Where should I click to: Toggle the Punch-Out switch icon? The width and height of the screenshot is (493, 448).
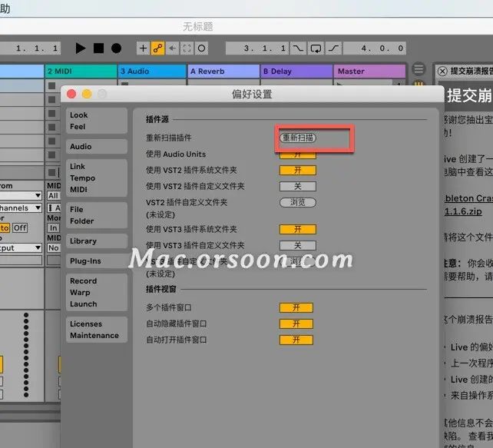[x=333, y=48]
